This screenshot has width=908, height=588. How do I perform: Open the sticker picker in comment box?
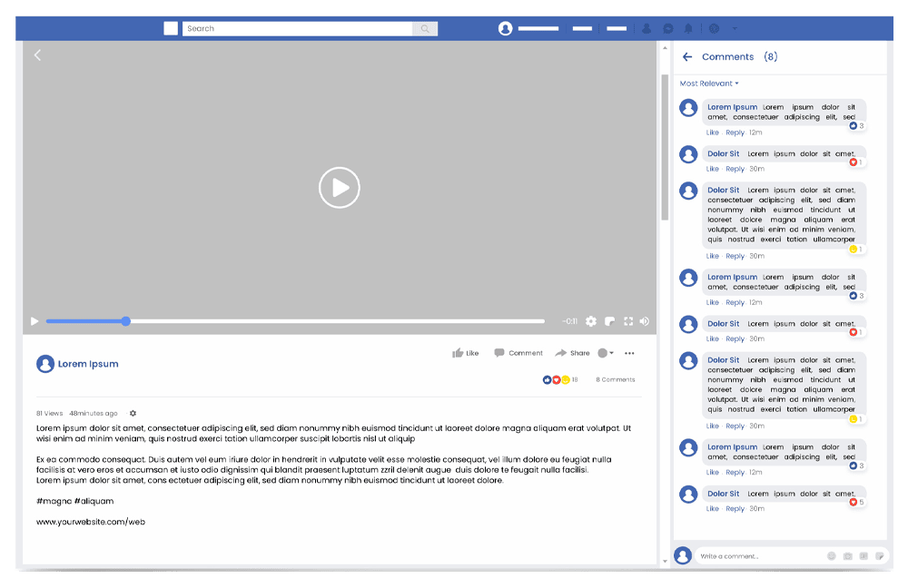tap(880, 556)
